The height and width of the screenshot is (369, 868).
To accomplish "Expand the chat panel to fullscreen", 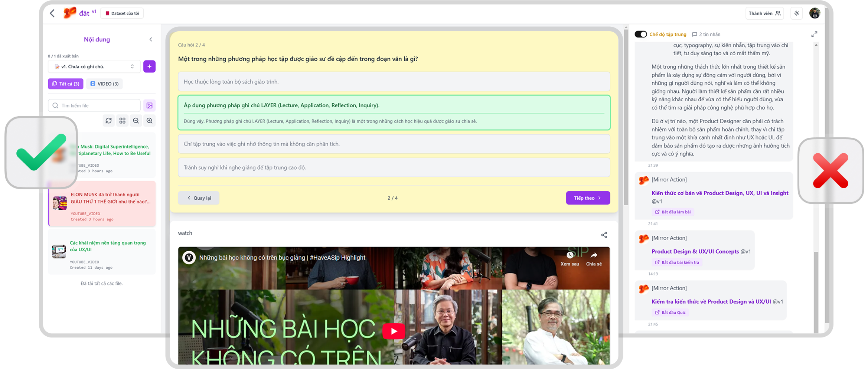I will 814,34.
